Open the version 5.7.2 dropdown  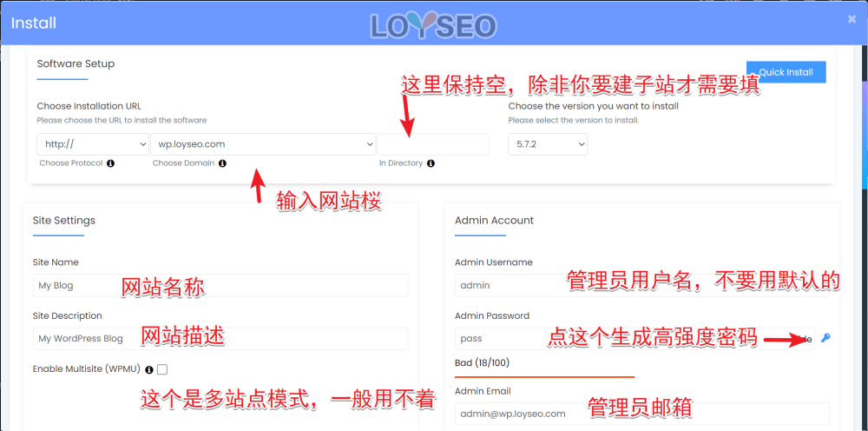coord(548,144)
